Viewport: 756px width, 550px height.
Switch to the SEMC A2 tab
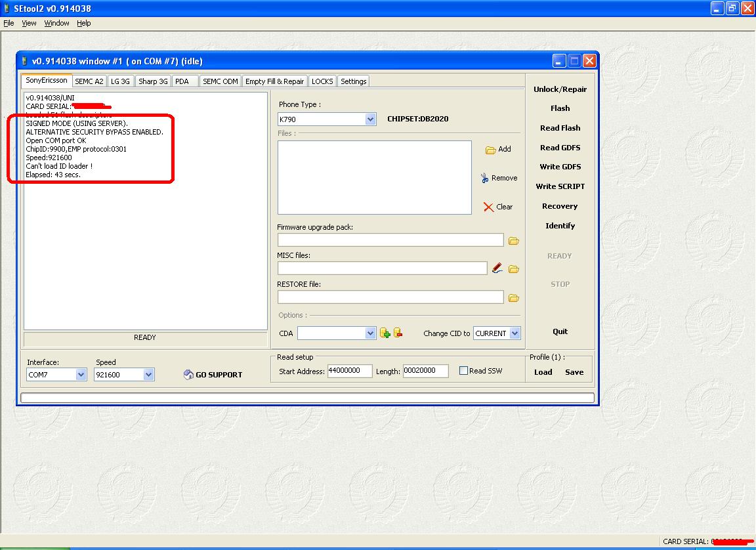pyautogui.click(x=89, y=81)
